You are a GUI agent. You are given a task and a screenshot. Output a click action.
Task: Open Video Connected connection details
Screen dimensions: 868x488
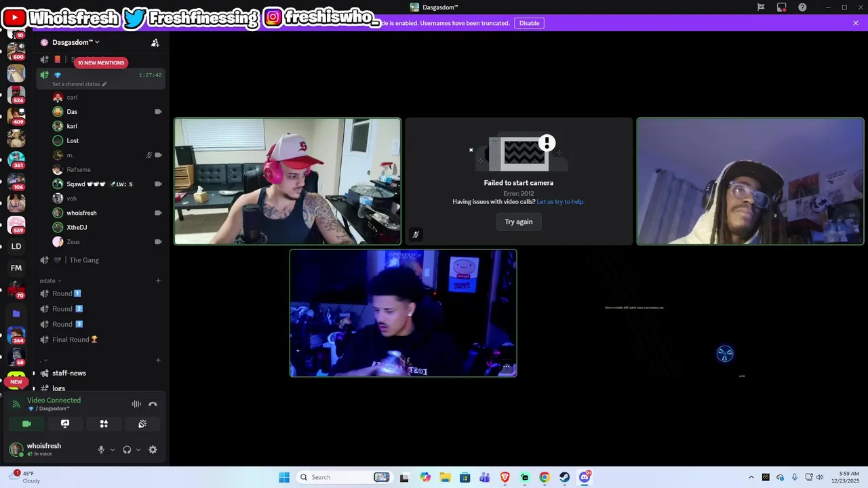click(x=54, y=401)
